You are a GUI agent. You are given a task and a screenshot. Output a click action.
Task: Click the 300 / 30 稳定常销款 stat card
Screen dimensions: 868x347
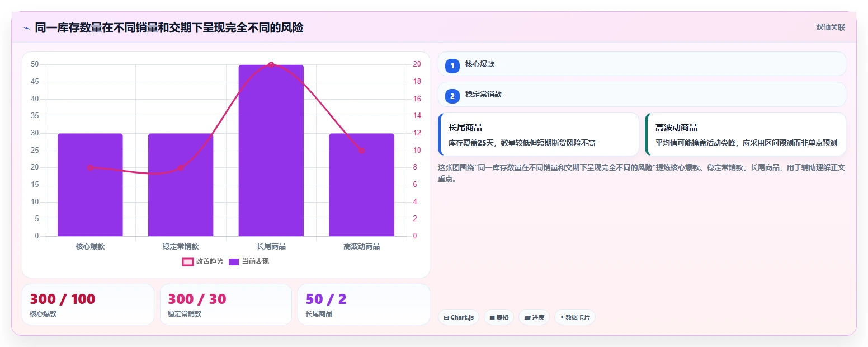point(226,304)
